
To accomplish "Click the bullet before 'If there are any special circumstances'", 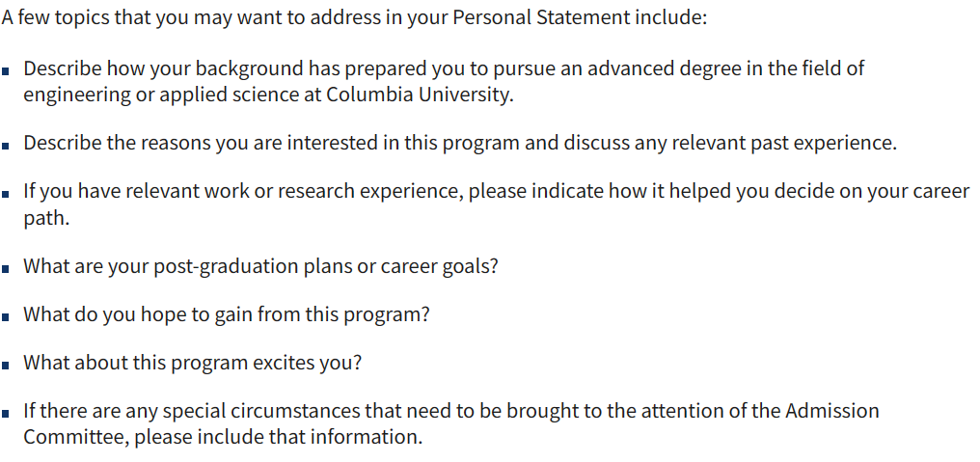I will tap(6, 413).
